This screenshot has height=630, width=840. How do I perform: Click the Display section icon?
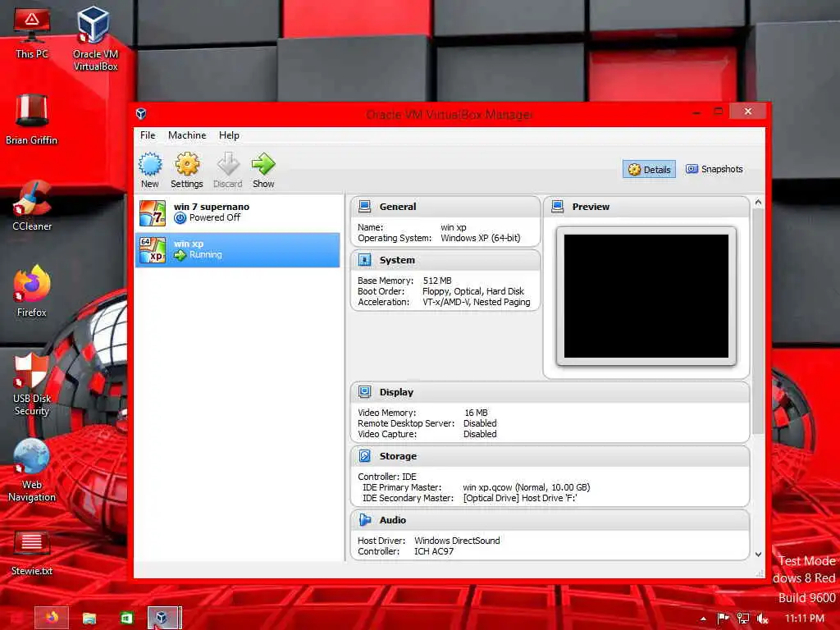(x=365, y=391)
